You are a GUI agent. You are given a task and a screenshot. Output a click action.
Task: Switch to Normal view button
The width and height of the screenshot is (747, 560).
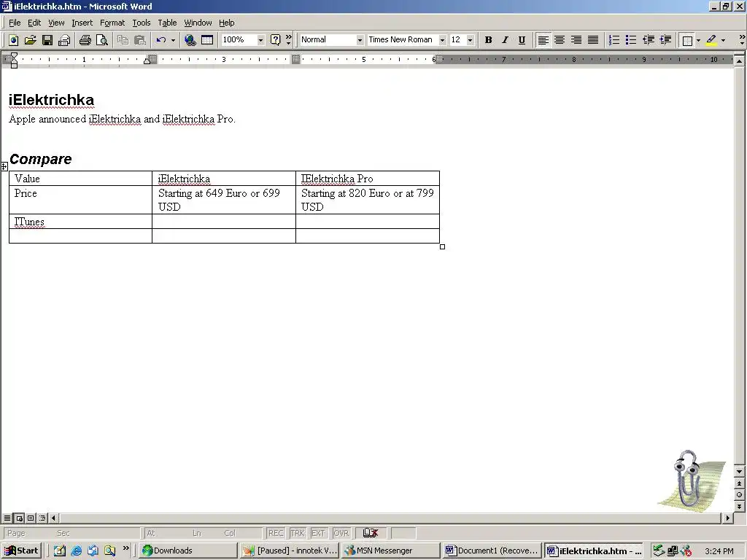coord(7,518)
